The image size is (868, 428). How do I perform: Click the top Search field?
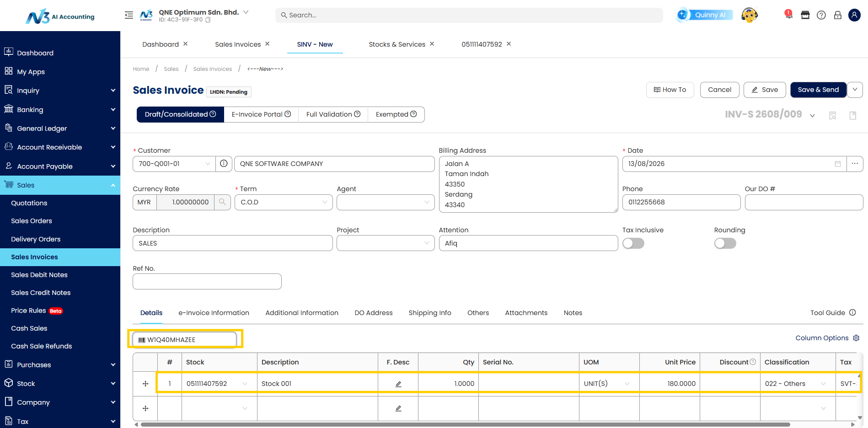tap(469, 15)
